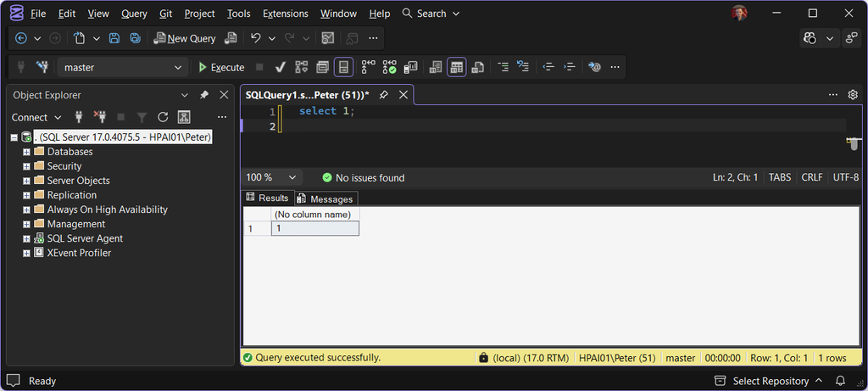Click the New Query button

(184, 38)
